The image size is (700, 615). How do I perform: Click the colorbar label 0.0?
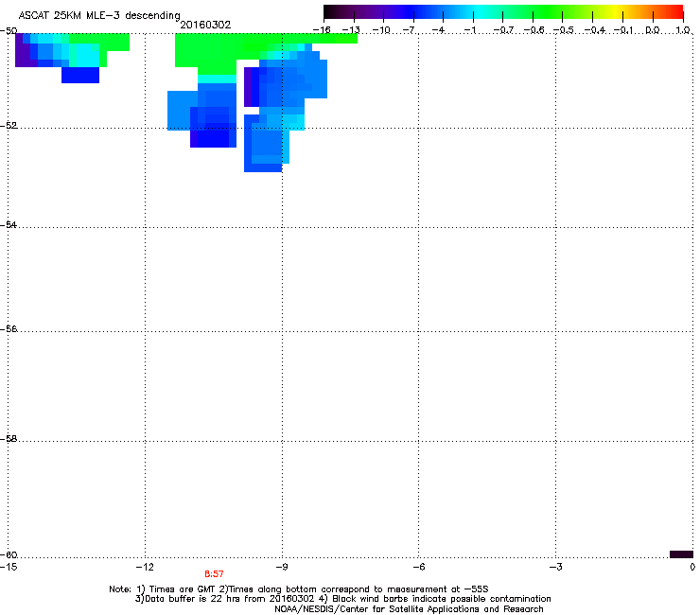point(653,30)
